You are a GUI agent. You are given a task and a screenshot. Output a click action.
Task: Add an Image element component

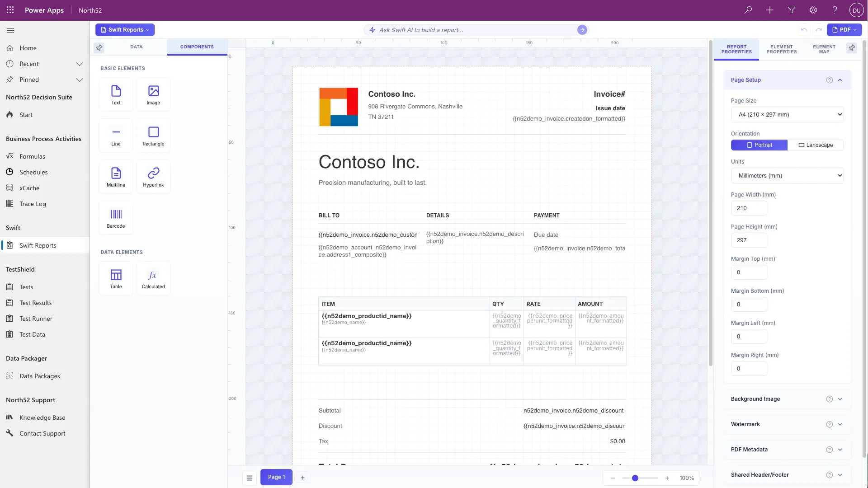tap(153, 94)
